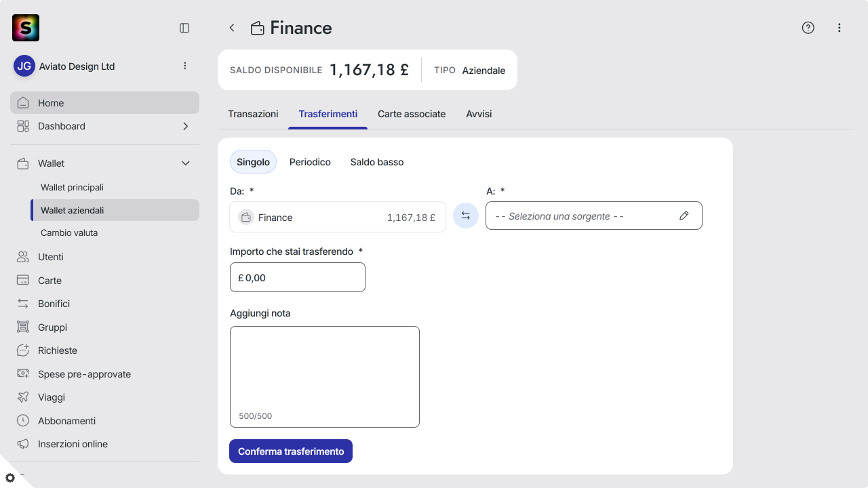Click the available balance 1,167,18 £
The height and width of the screenshot is (488, 868).
coord(369,69)
